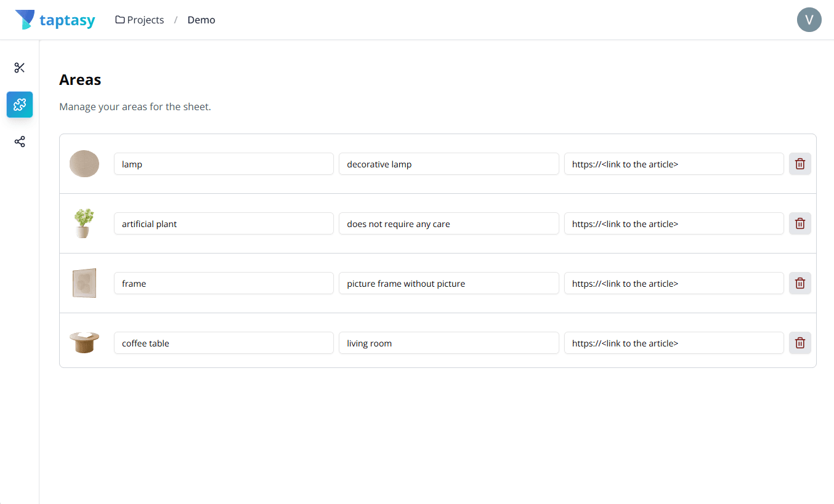The width and height of the screenshot is (834, 504).
Task: Select the artificial plant thumbnail
Action: [x=84, y=223]
